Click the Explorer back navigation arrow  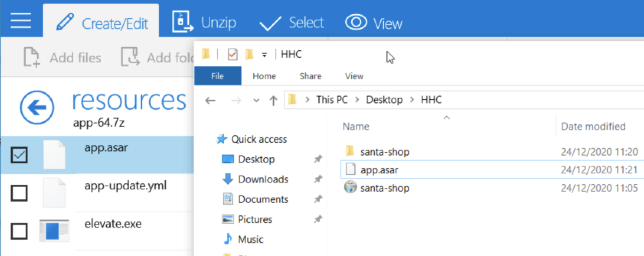point(210,100)
